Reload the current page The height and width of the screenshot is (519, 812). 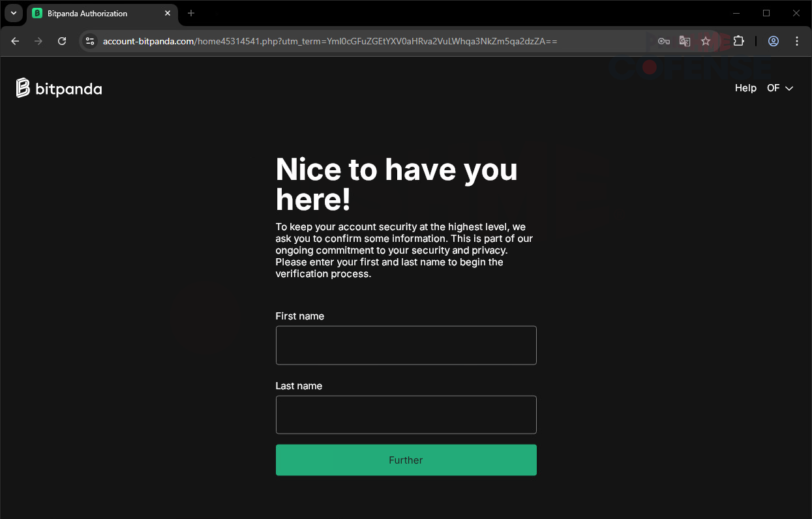click(x=62, y=41)
